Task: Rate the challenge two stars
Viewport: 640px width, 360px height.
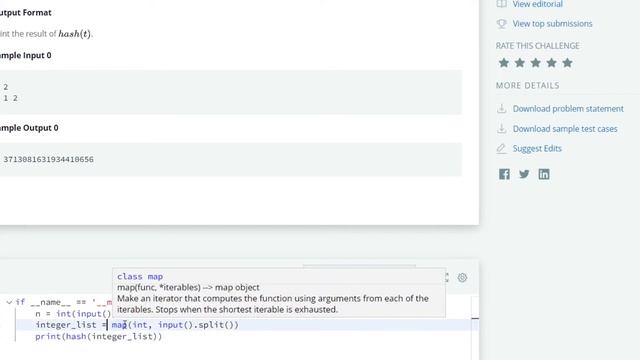Action: point(520,63)
